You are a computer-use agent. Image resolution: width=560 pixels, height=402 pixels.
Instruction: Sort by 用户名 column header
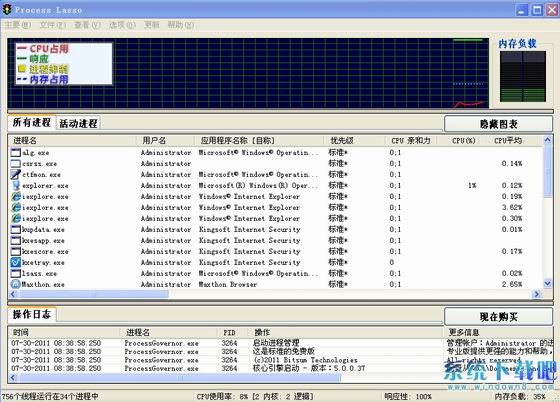pyautogui.click(x=166, y=141)
